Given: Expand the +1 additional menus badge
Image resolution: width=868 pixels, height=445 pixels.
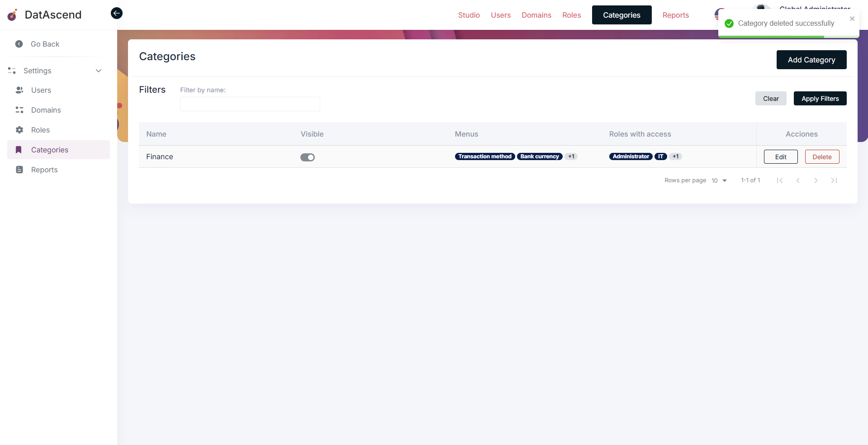Looking at the screenshot, I should (571, 156).
